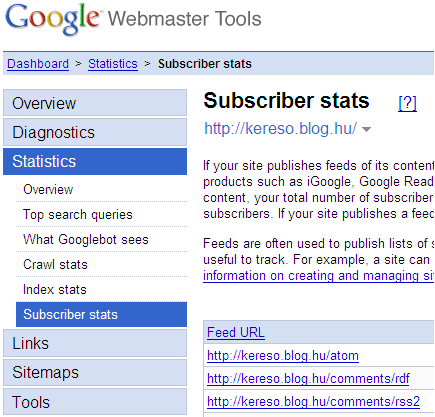Open the Tools menu section
435x417 pixels.
pos(95,402)
